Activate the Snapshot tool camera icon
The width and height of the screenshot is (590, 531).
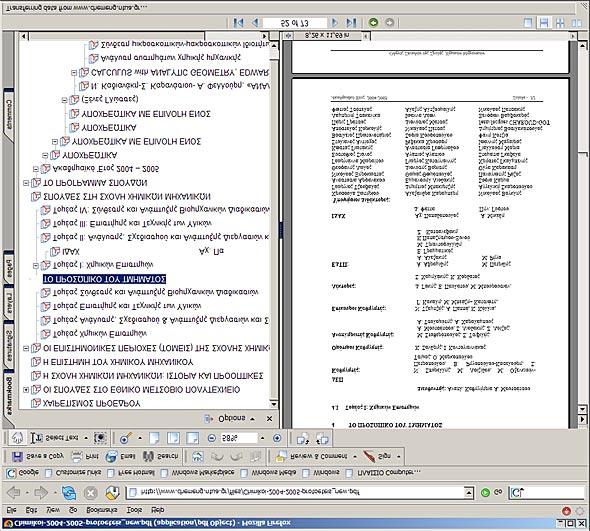point(100,438)
